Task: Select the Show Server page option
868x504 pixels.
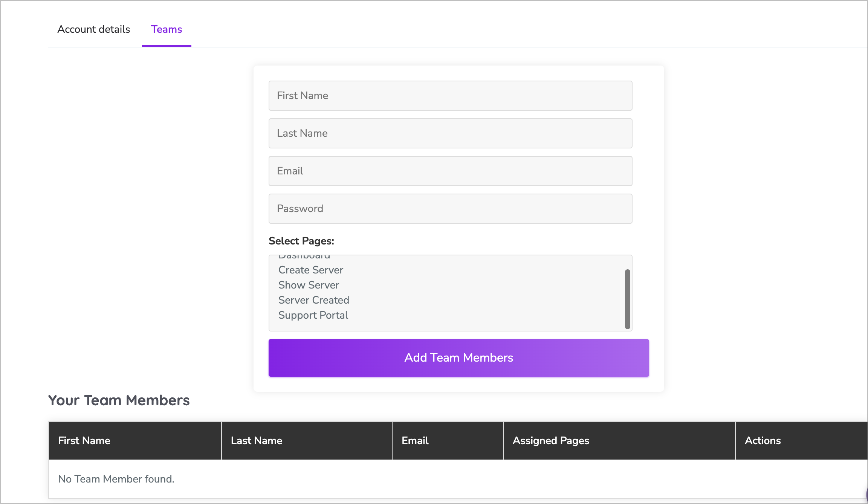Action: (x=309, y=285)
